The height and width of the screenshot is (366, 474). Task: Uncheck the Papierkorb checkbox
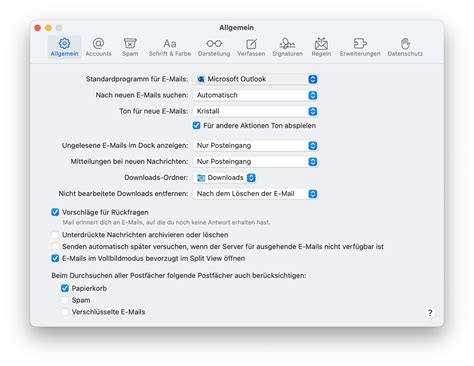[x=65, y=288]
